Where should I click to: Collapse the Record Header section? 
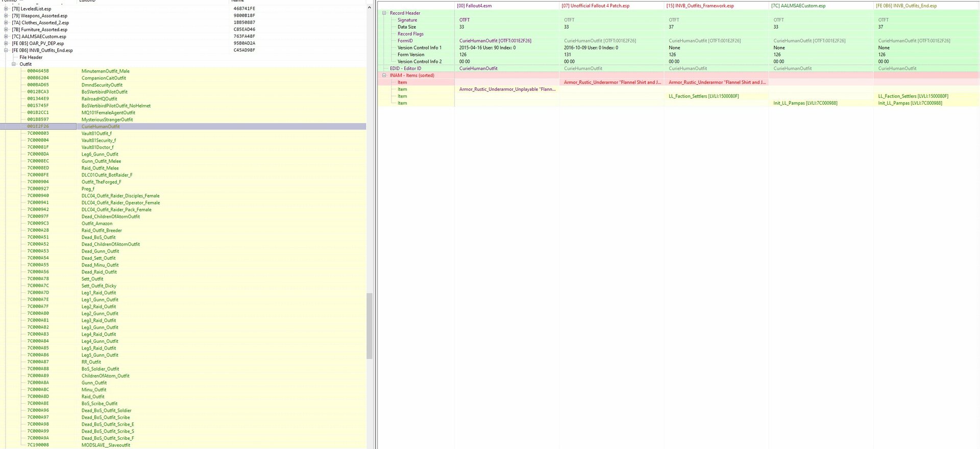point(384,13)
